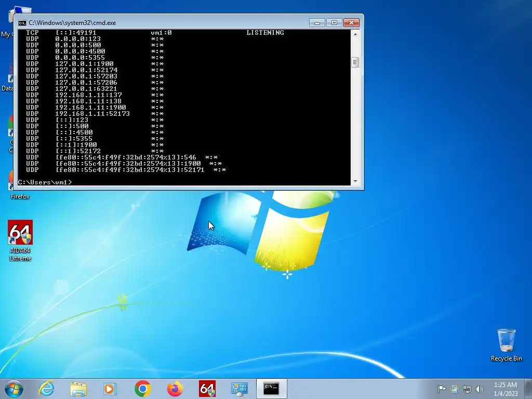Image resolution: width=532 pixels, height=399 pixels.
Task: Click the vm1:0 foreign address
Action: pos(161,33)
